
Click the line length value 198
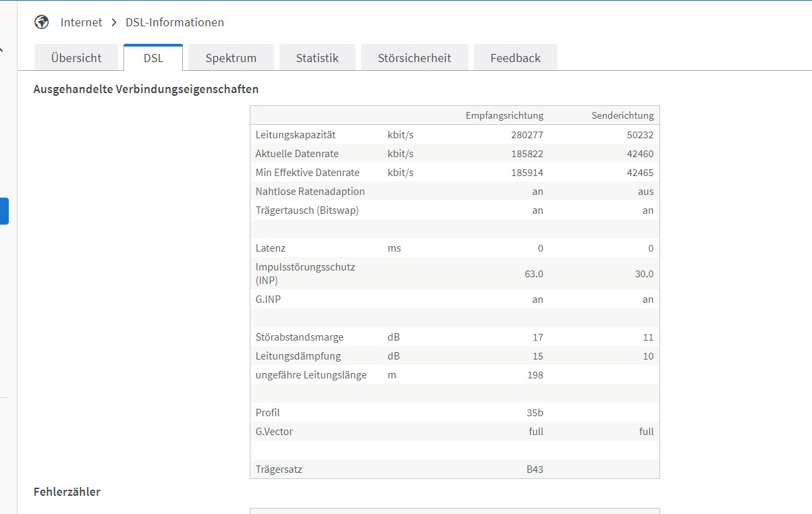point(535,375)
